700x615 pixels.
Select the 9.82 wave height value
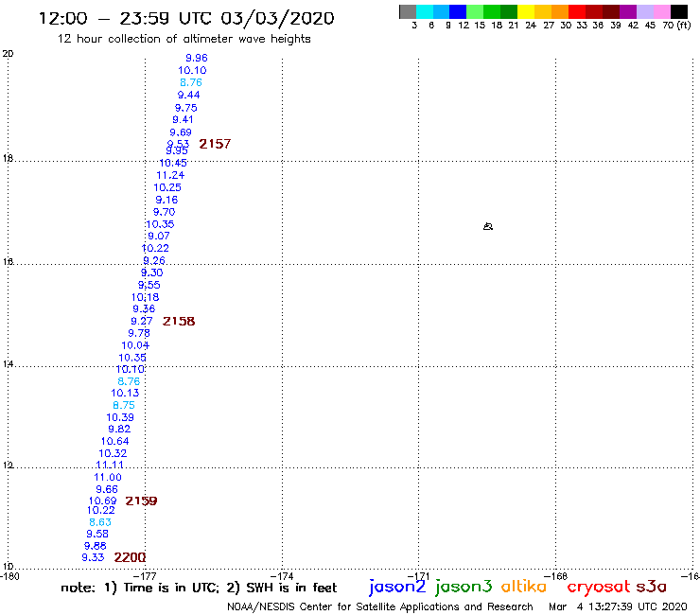click(x=119, y=429)
